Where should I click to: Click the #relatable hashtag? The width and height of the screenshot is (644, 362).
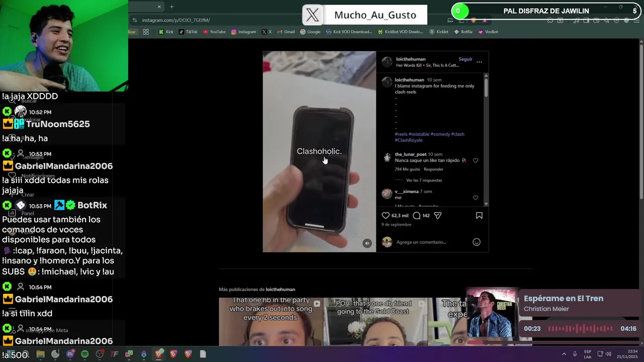[x=419, y=134]
